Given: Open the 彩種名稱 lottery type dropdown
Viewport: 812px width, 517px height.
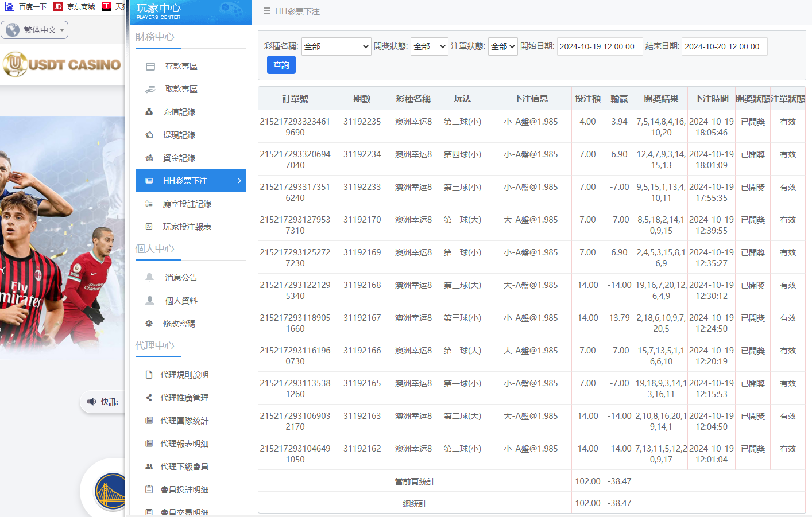Looking at the screenshot, I should tap(336, 46).
